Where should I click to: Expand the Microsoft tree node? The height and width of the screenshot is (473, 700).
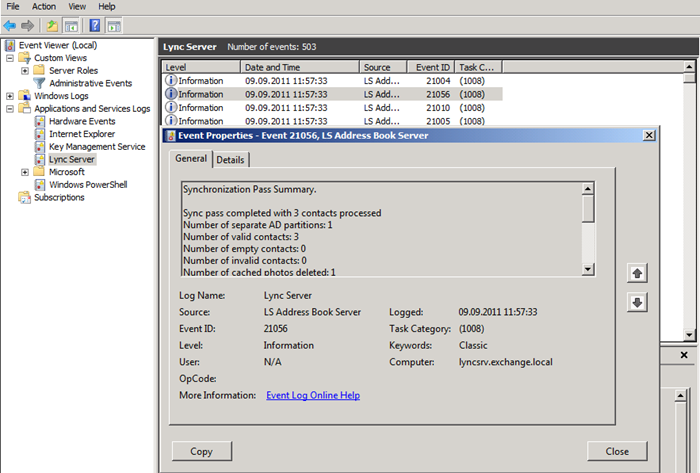pyautogui.click(x=25, y=172)
